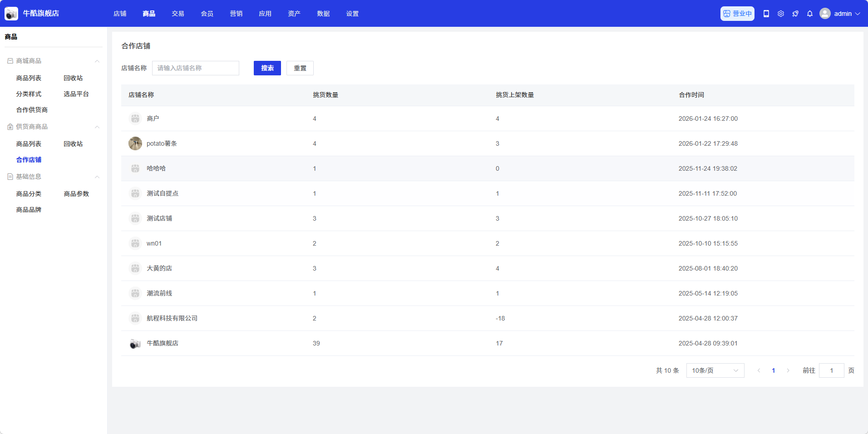Click the potato薯条 shop avatar
868x434 pixels.
135,143
